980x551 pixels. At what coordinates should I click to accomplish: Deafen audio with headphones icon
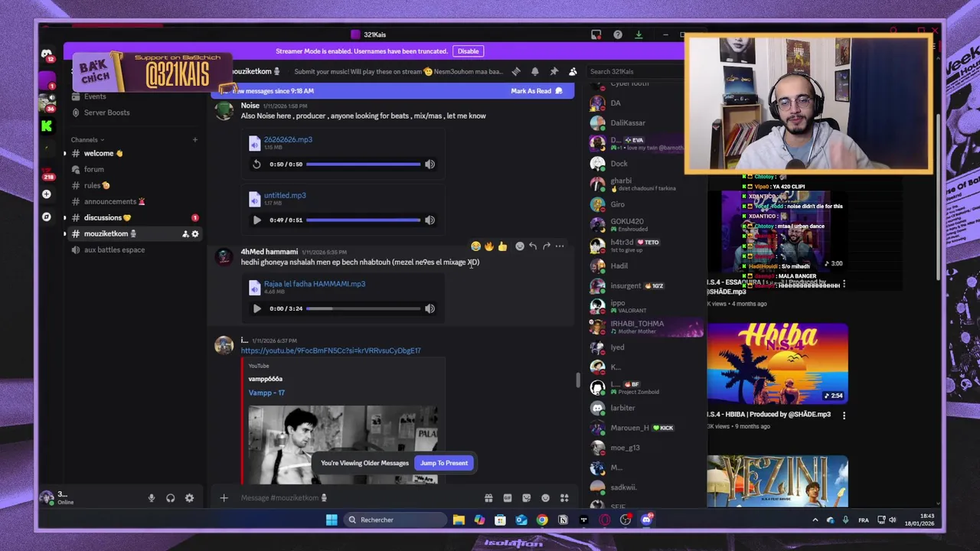tap(170, 497)
